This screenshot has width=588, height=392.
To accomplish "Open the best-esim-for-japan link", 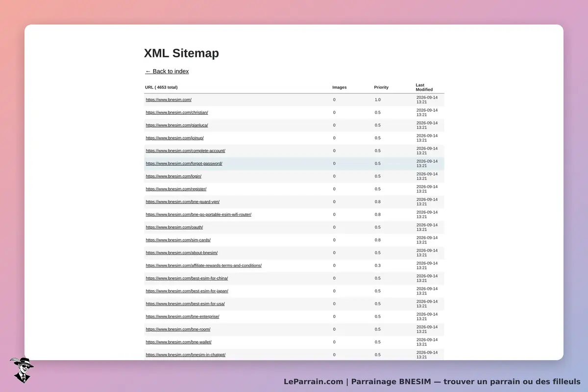I will tap(187, 291).
